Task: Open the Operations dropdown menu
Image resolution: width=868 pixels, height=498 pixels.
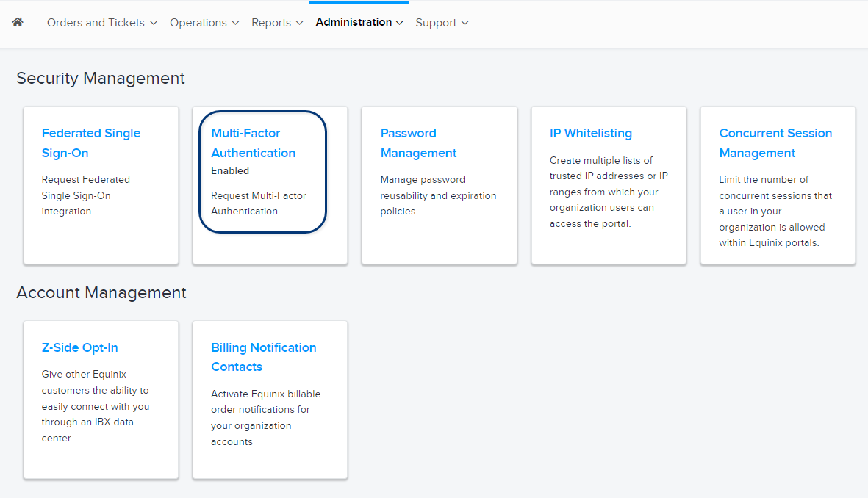Action: (x=204, y=23)
